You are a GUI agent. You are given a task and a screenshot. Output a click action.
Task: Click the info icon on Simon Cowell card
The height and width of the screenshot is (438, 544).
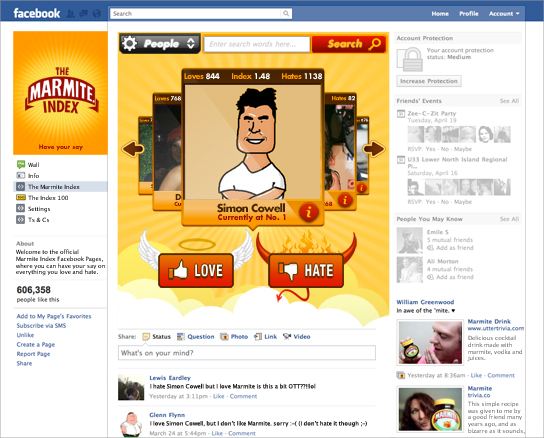pyautogui.click(x=308, y=212)
